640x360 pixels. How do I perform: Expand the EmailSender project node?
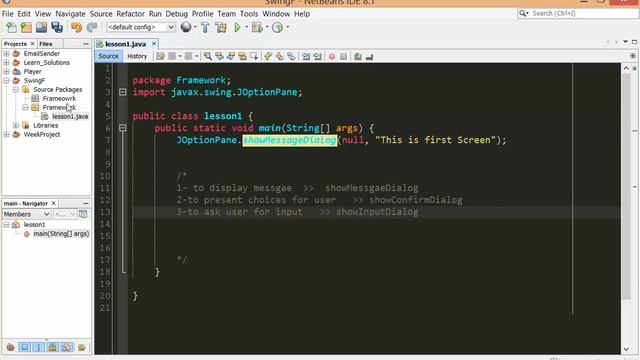click(x=7, y=53)
